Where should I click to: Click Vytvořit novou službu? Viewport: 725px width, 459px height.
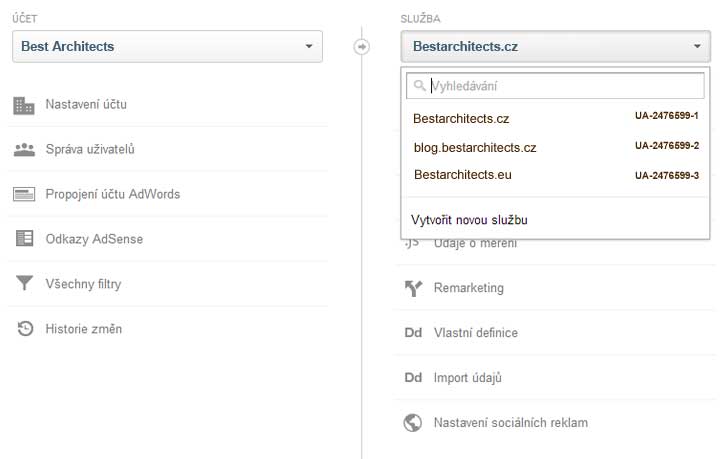[469, 220]
